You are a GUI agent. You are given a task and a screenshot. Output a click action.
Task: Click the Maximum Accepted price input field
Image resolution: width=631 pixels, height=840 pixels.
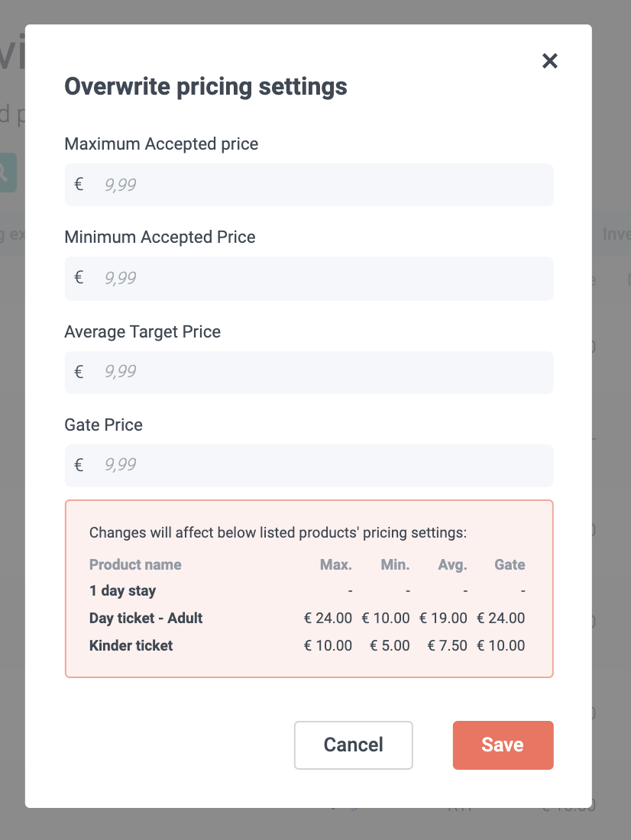tap(321, 185)
